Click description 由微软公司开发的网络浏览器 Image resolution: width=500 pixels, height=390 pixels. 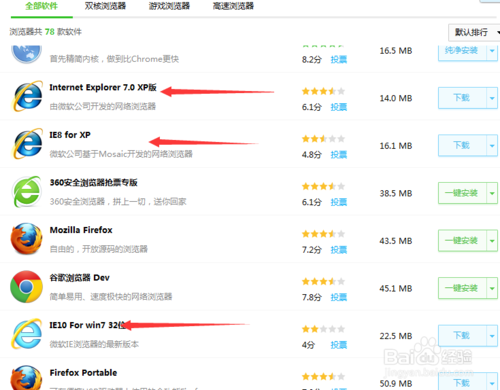pos(103,106)
